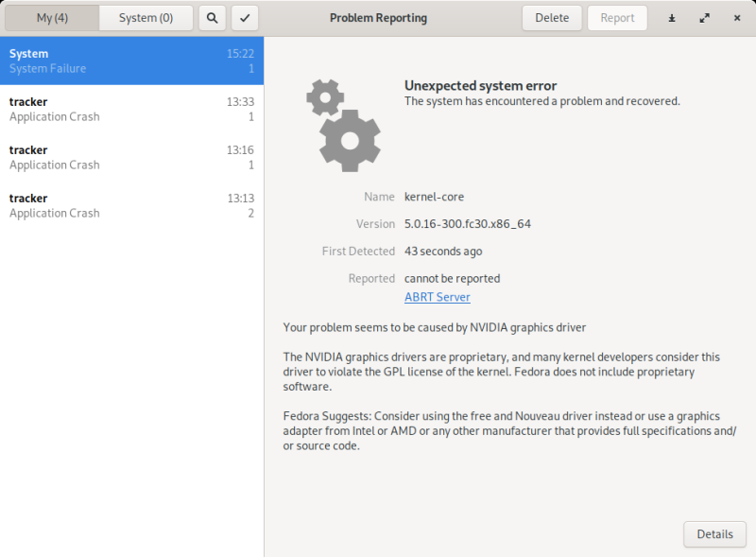This screenshot has height=557, width=756.
Task: Follow the ABRT Server link
Action: click(437, 297)
